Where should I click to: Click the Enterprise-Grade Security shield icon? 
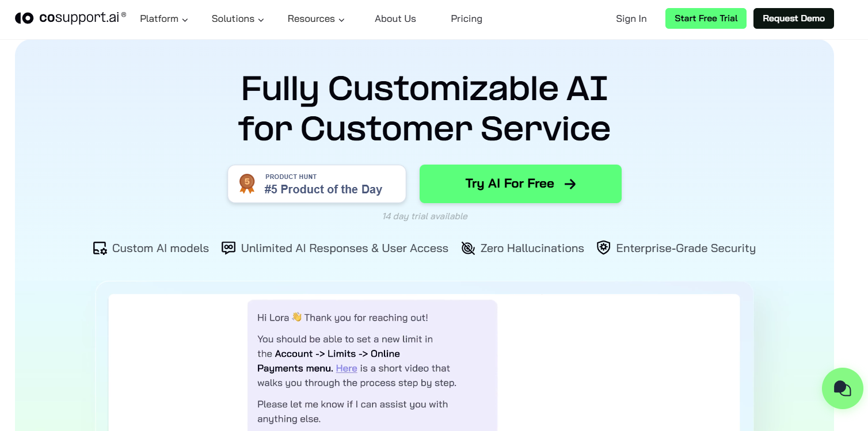tap(603, 248)
